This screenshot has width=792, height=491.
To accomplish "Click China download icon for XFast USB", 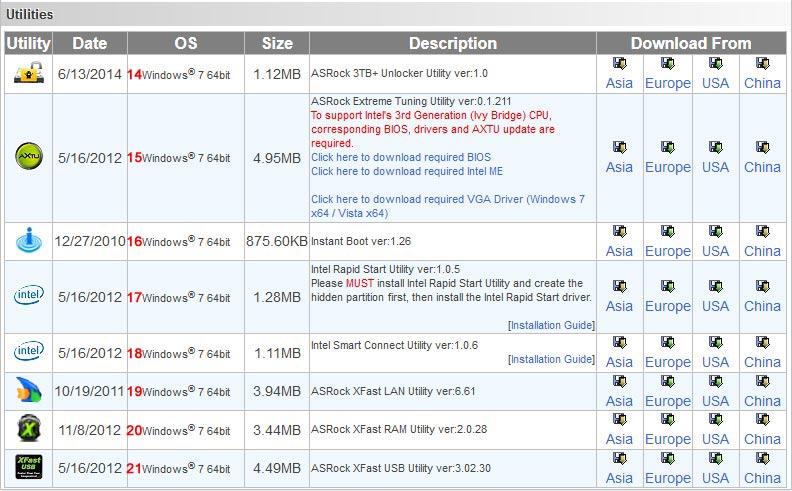I will [x=762, y=458].
